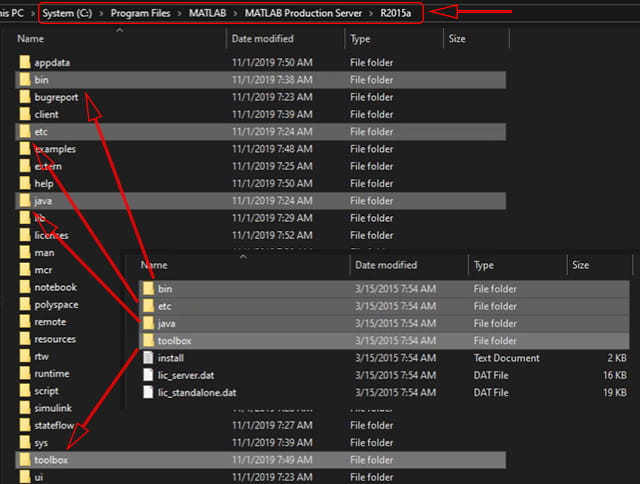Select the mcr folder icon
This screenshot has height=484, width=640.
point(25,270)
